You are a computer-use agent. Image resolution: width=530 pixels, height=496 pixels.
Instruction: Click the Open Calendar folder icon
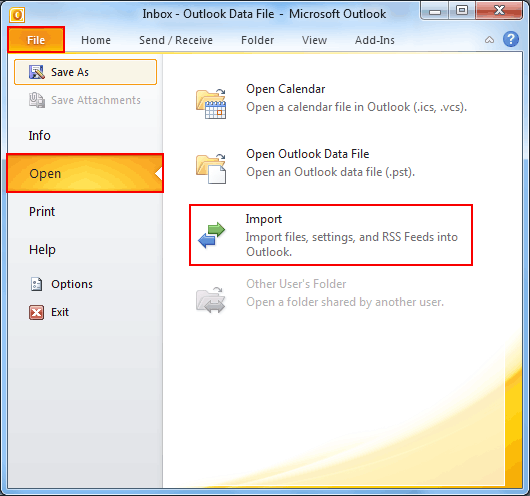click(211, 103)
